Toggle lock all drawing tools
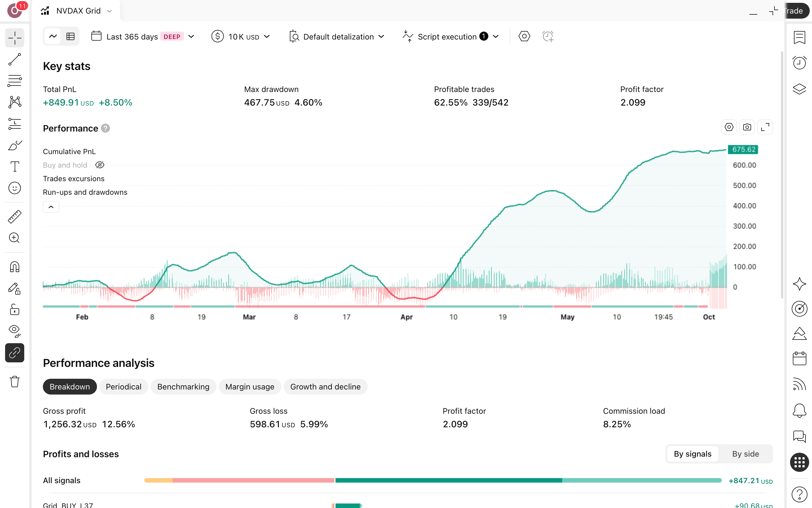Image resolution: width=812 pixels, height=508 pixels. [x=14, y=310]
